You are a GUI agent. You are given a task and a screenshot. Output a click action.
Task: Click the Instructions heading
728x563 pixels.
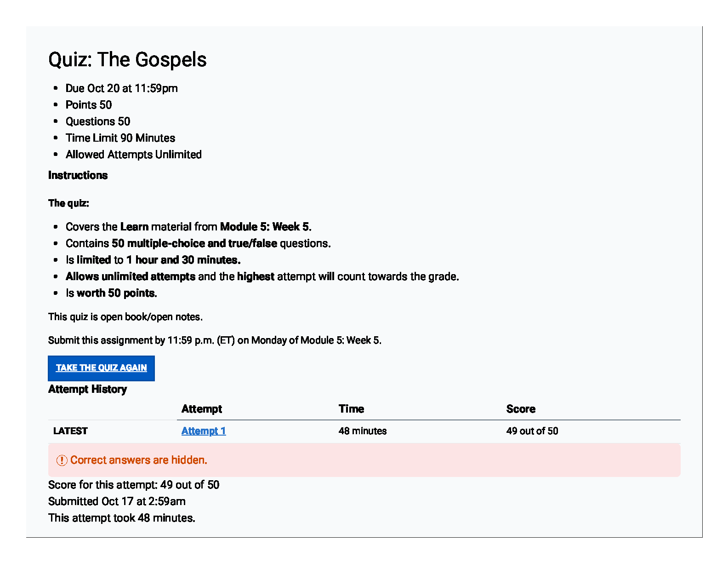[x=78, y=175]
